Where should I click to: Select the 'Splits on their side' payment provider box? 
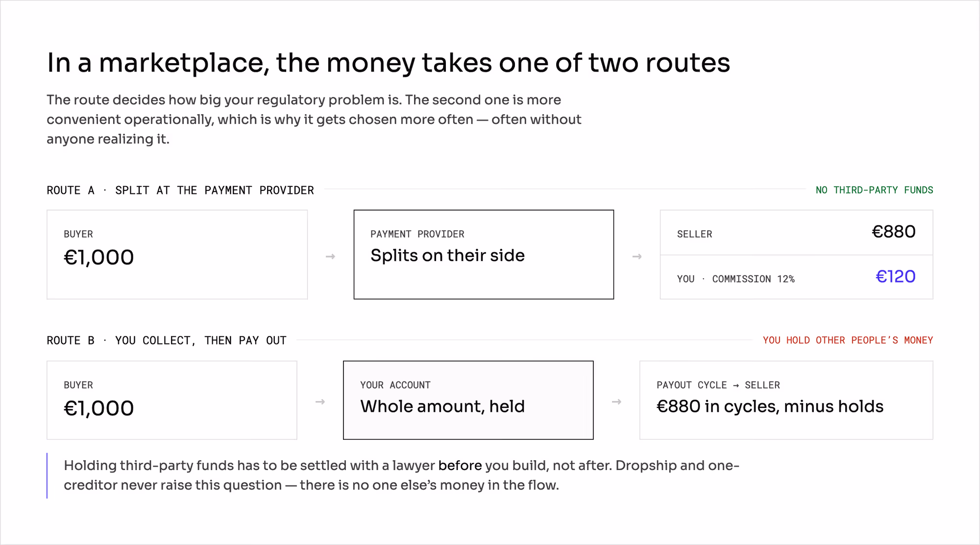pos(484,255)
